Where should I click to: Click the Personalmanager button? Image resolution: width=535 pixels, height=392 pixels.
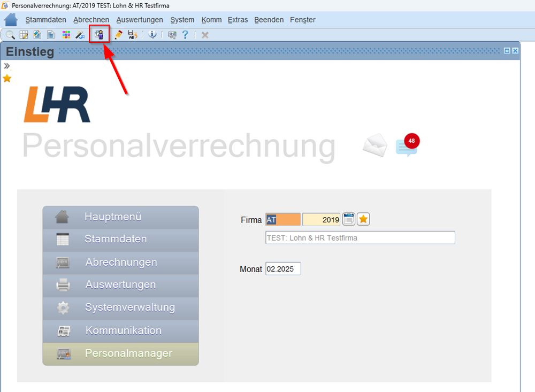click(x=120, y=354)
